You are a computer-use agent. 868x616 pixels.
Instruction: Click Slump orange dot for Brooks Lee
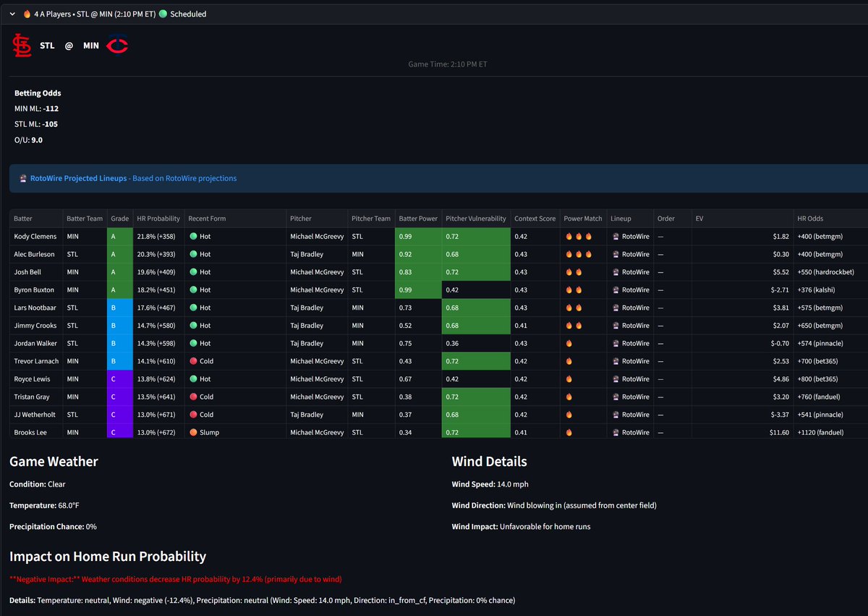pos(193,432)
